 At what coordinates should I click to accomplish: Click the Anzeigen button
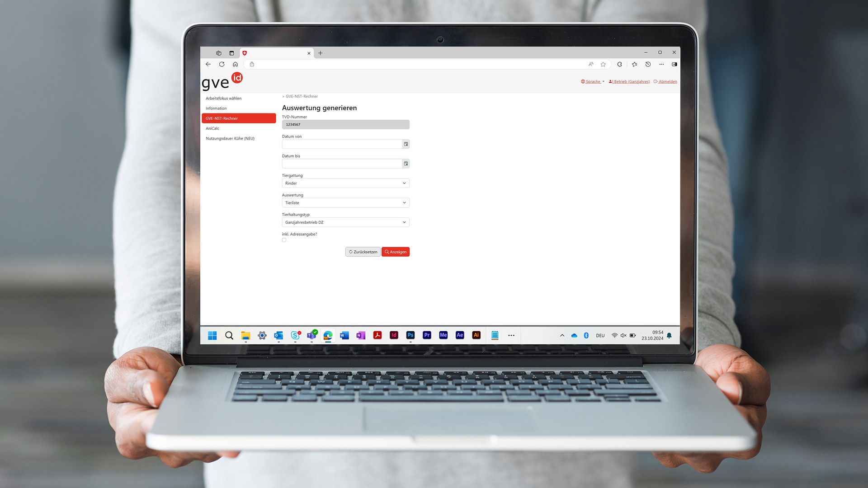[x=395, y=251]
